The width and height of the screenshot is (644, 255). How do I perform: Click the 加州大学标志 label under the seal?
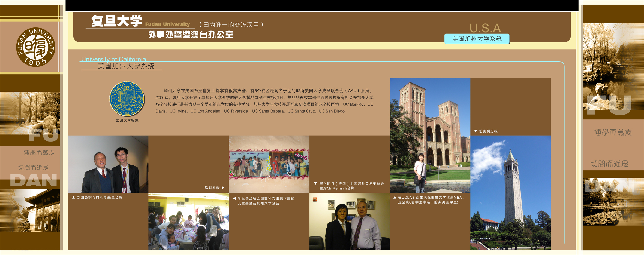pyautogui.click(x=127, y=121)
